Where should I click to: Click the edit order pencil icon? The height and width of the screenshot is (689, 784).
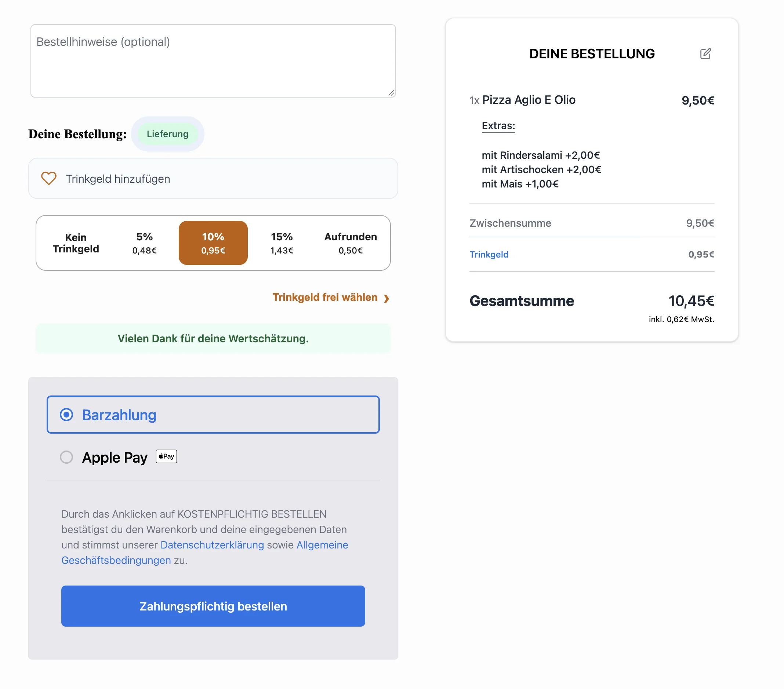tap(705, 54)
